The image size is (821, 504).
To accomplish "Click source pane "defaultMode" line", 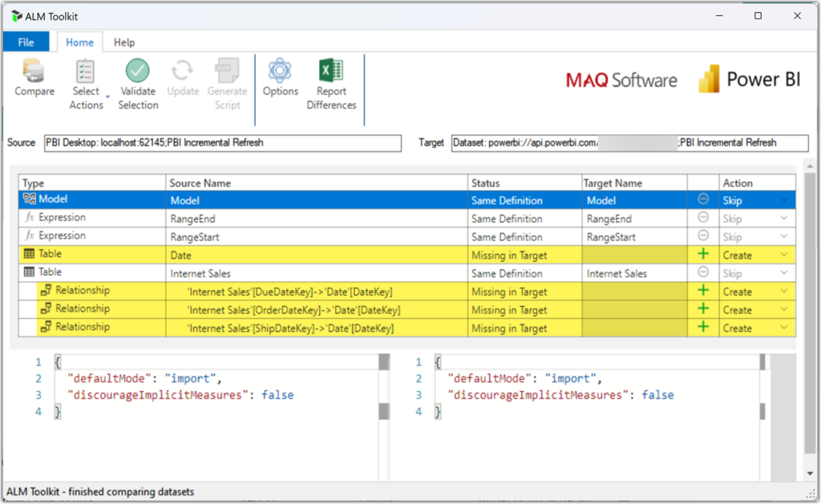I will point(144,378).
